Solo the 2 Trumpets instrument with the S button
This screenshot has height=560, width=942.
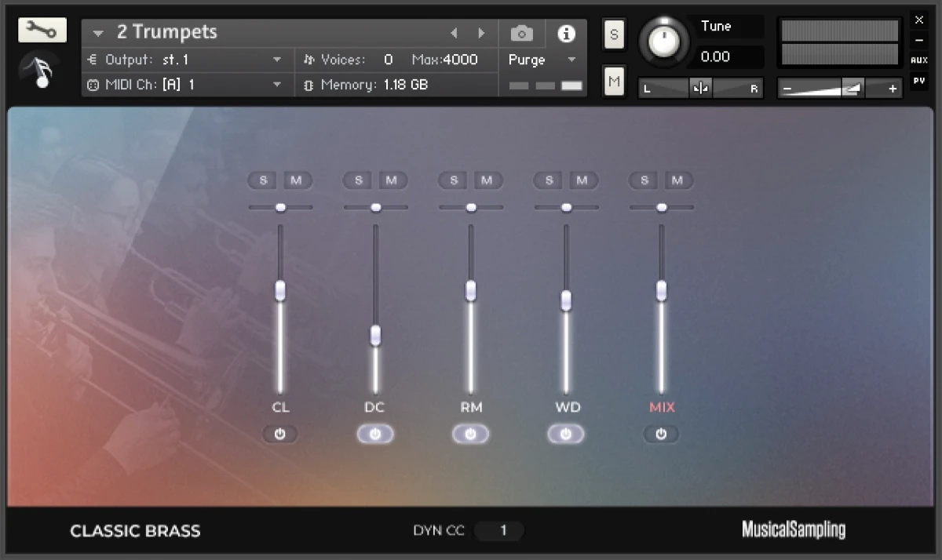coord(614,35)
